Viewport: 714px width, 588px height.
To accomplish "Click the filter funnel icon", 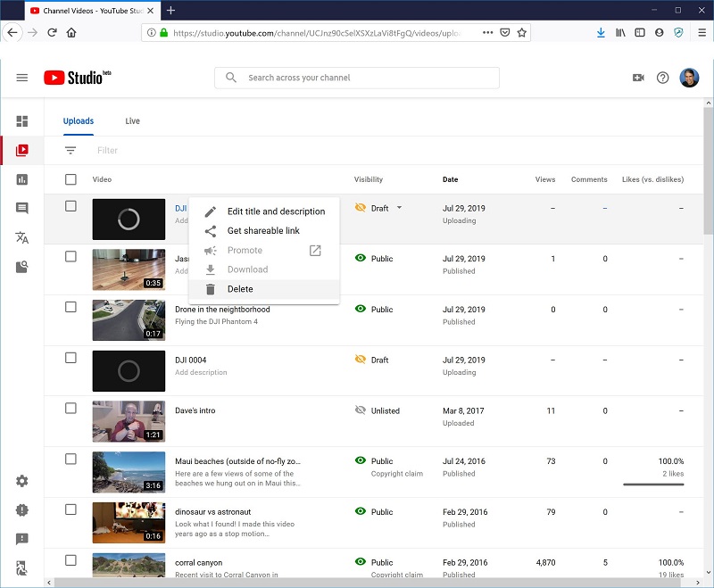I will 71,150.
